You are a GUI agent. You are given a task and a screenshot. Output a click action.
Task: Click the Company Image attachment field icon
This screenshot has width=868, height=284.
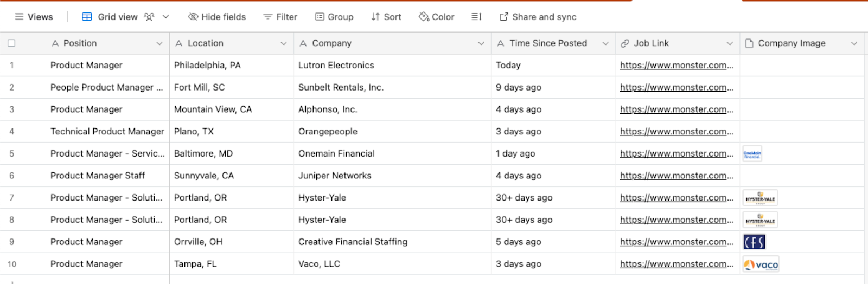(749, 43)
